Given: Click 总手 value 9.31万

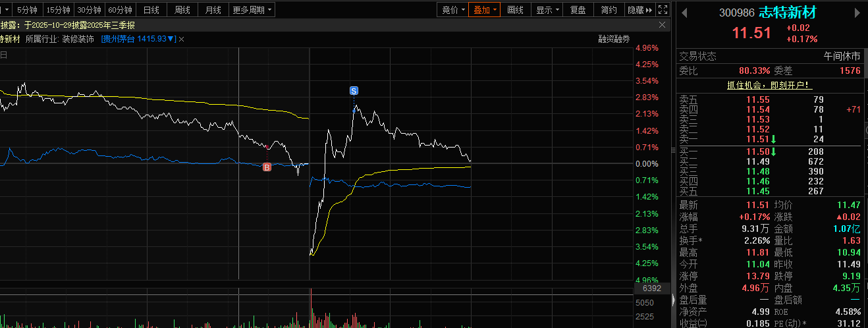Looking at the screenshot, I should click(x=755, y=229).
